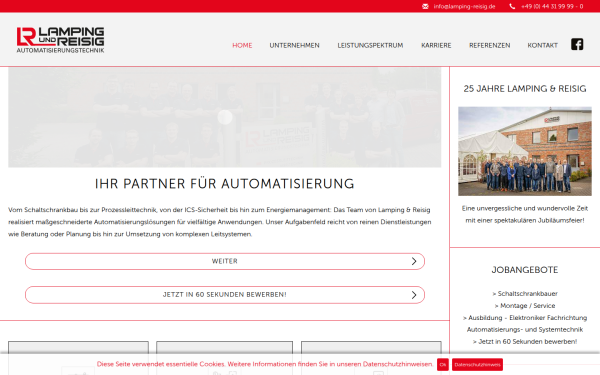Click the JOBANGEBOTE heading
Image resolution: width=600 pixels, height=375 pixels.
point(525,270)
